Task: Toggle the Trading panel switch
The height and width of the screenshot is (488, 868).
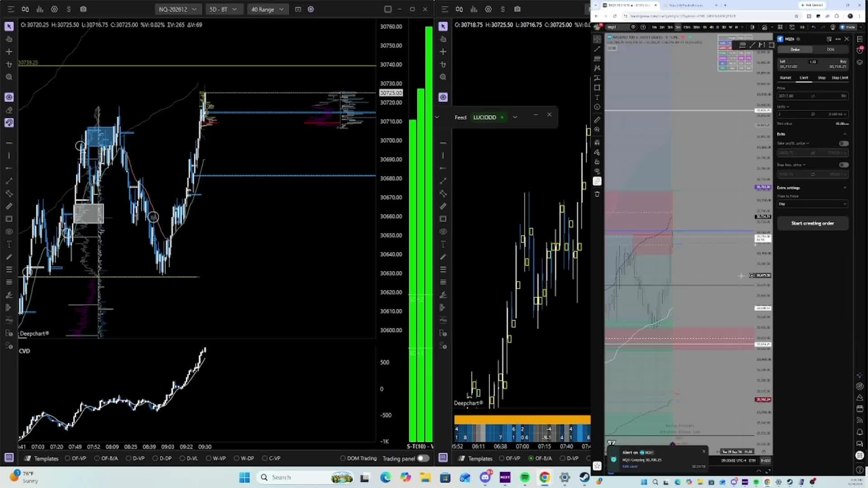Action: click(x=423, y=458)
